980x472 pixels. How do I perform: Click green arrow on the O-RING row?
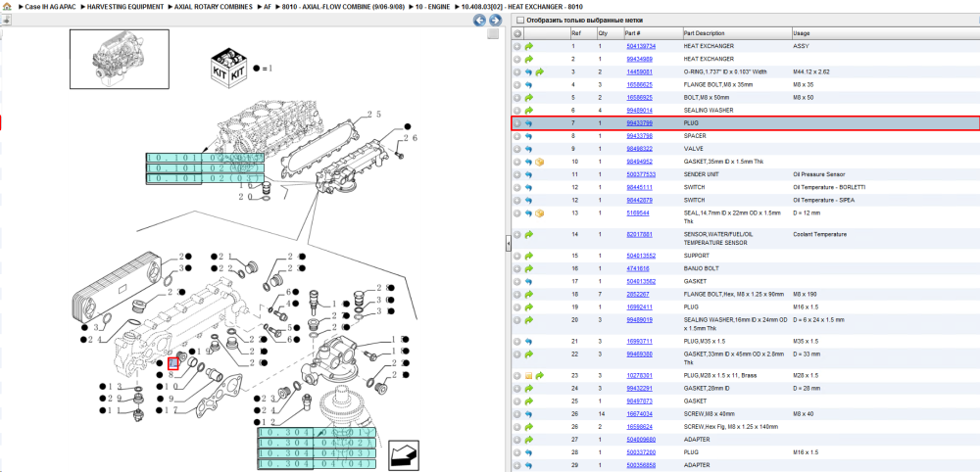[x=539, y=71]
